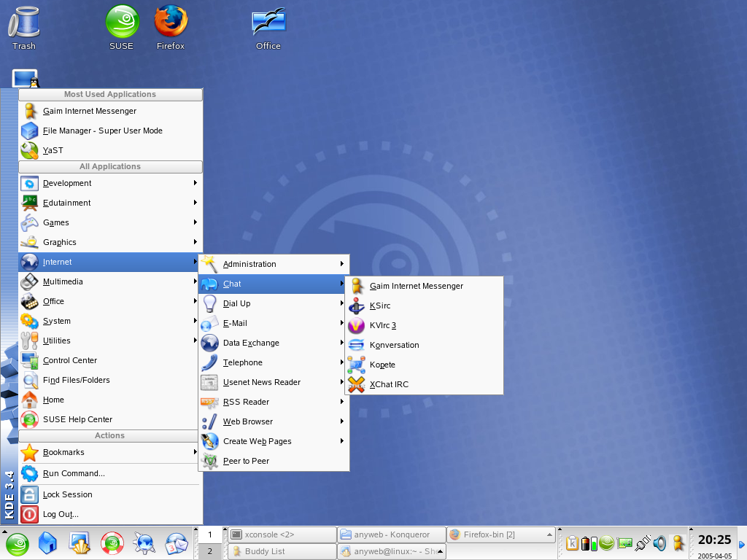The width and height of the screenshot is (747, 560).
Task: Expand the Graphics submenu arrow
Action: click(x=196, y=242)
